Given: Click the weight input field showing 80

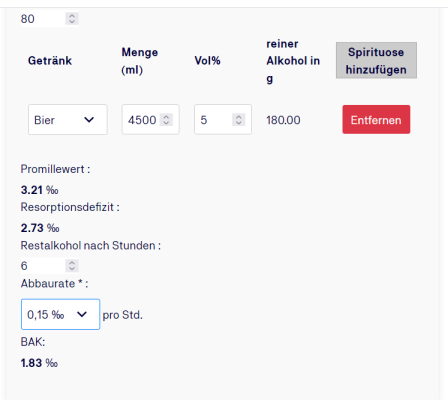Looking at the screenshot, I should point(50,19).
